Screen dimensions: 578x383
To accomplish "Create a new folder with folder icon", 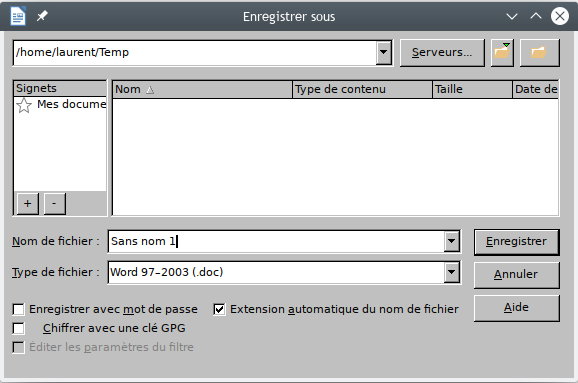I will click(540, 53).
